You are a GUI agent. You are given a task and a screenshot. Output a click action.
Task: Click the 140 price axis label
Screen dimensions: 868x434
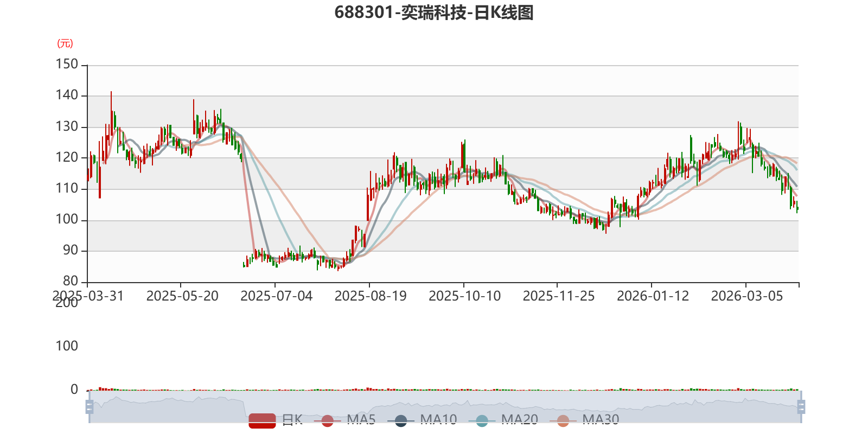[67, 95]
